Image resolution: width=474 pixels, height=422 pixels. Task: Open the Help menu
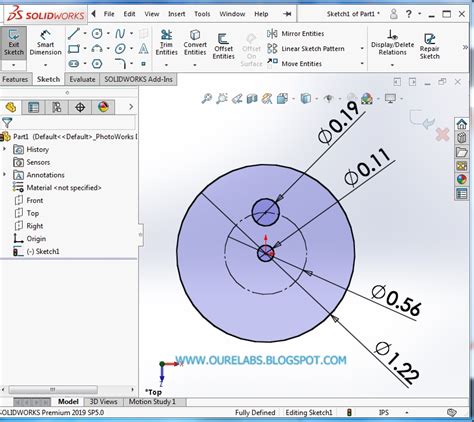[x=261, y=14]
